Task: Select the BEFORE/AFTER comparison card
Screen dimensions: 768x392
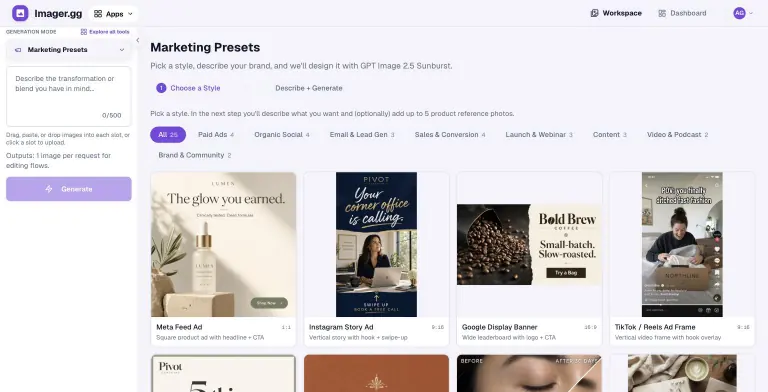Action: (x=529, y=373)
